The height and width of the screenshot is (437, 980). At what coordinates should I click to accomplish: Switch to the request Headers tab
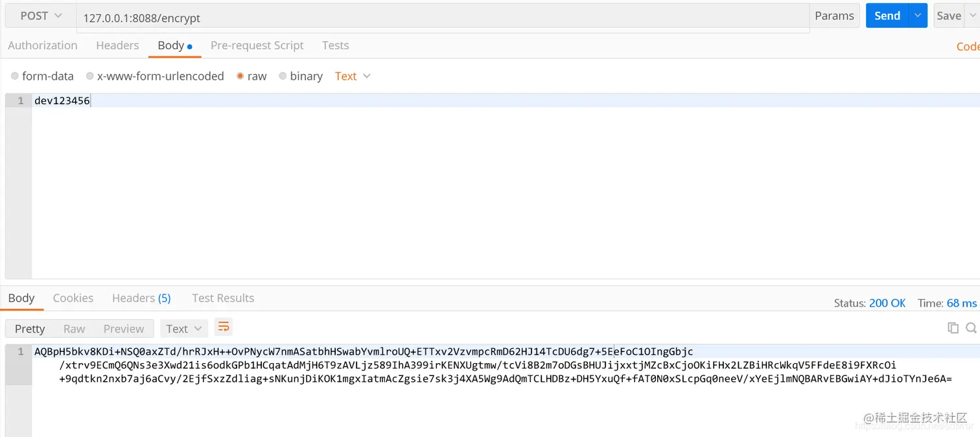click(117, 45)
